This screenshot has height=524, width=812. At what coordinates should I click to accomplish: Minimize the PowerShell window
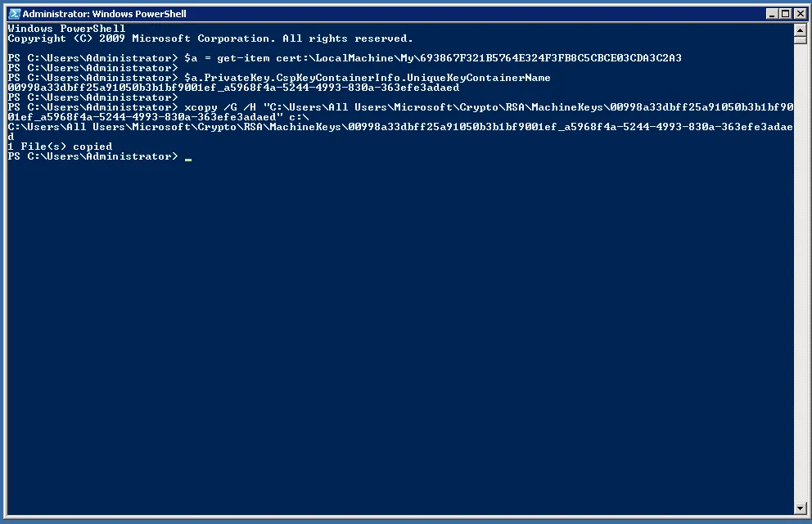772,13
